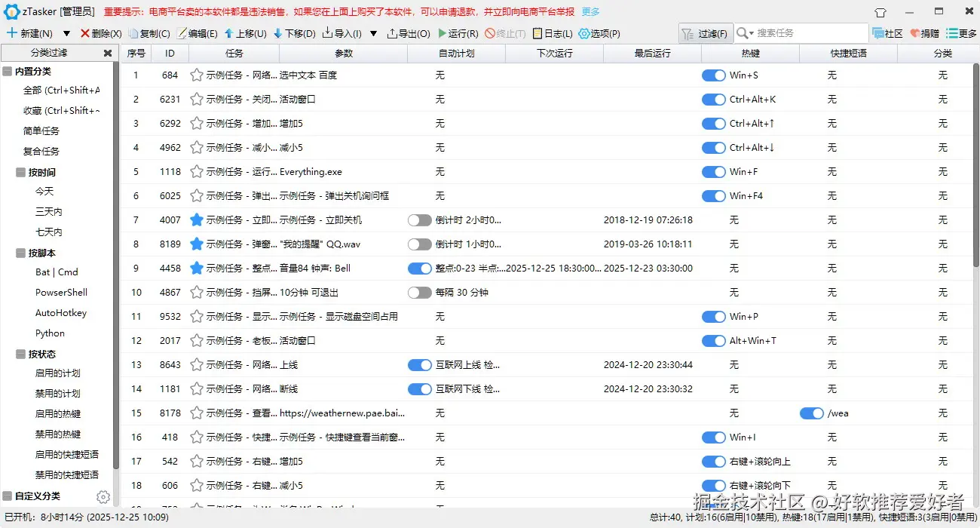Select the 复合任务 category
Viewport: 980px width, 528px height.
tap(41, 151)
